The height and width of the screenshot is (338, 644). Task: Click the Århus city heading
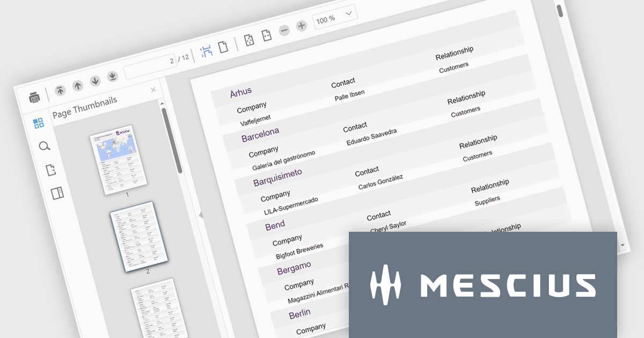[240, 92]
